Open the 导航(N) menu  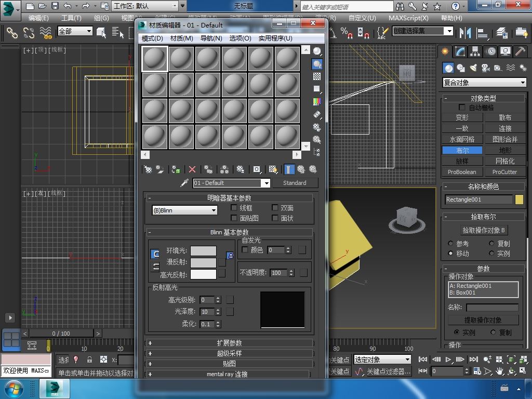point(211,38)
